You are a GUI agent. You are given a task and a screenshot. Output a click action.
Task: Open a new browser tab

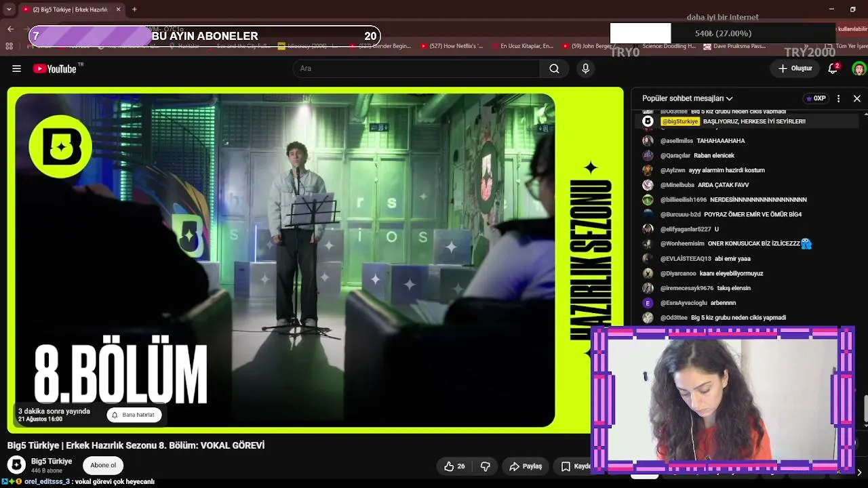click(134, 9)
